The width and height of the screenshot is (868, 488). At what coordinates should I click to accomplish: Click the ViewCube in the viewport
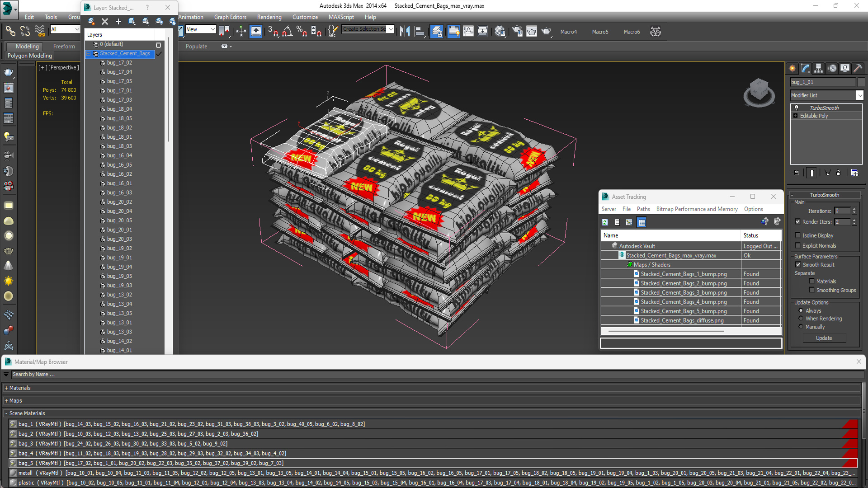point(759,92)
